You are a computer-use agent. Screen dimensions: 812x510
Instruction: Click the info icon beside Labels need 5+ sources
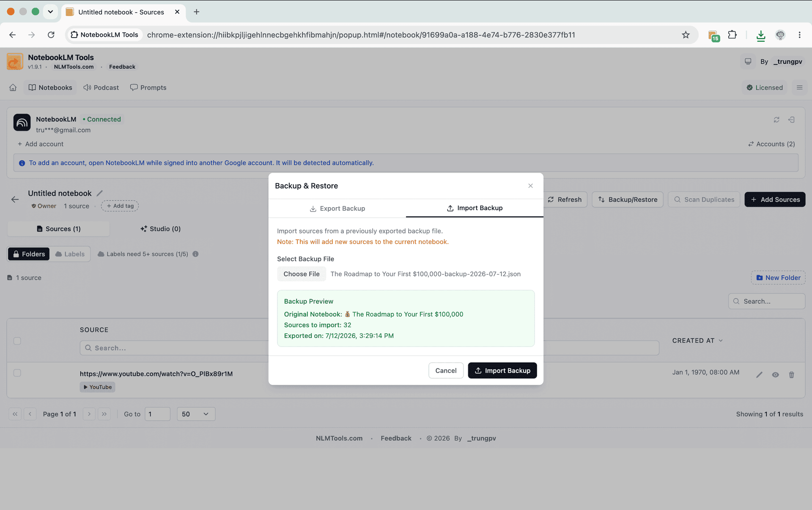(195, 254)
